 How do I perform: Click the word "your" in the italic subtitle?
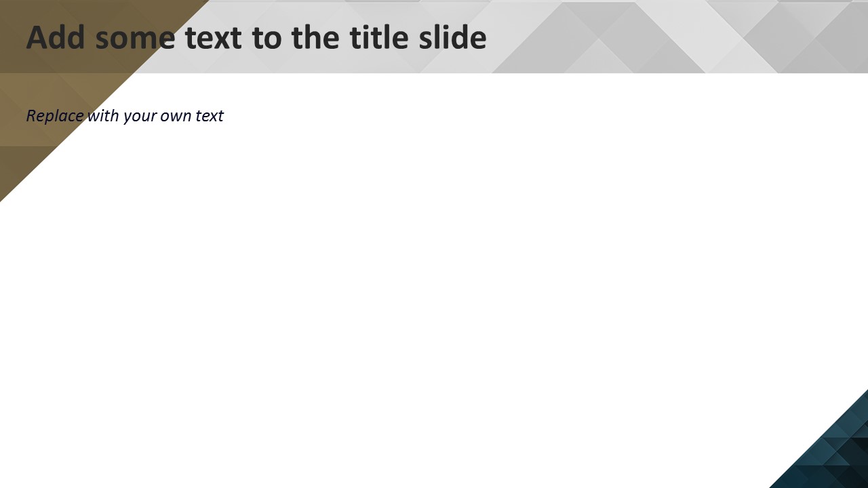[x=140, y=117]
